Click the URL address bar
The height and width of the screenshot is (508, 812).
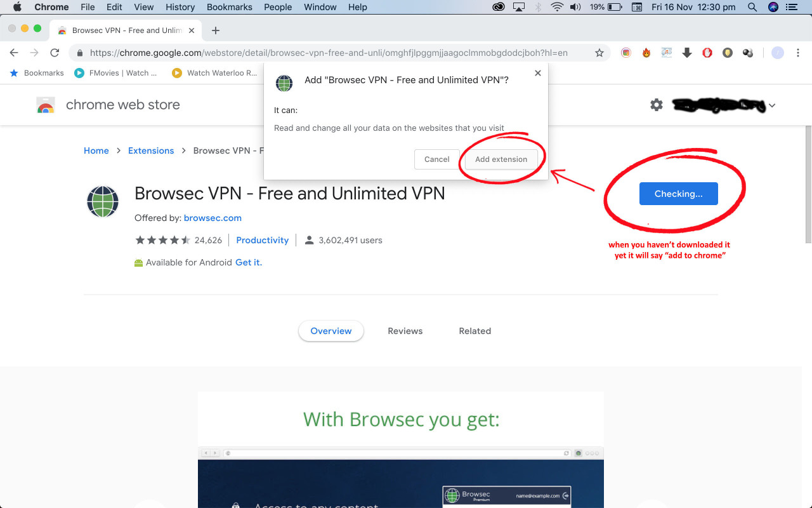click(330, 53)
